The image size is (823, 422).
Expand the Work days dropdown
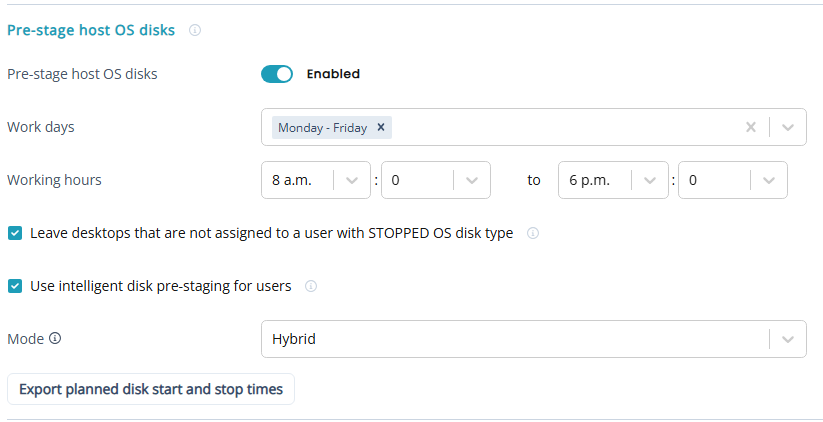[x=788, y=127]
